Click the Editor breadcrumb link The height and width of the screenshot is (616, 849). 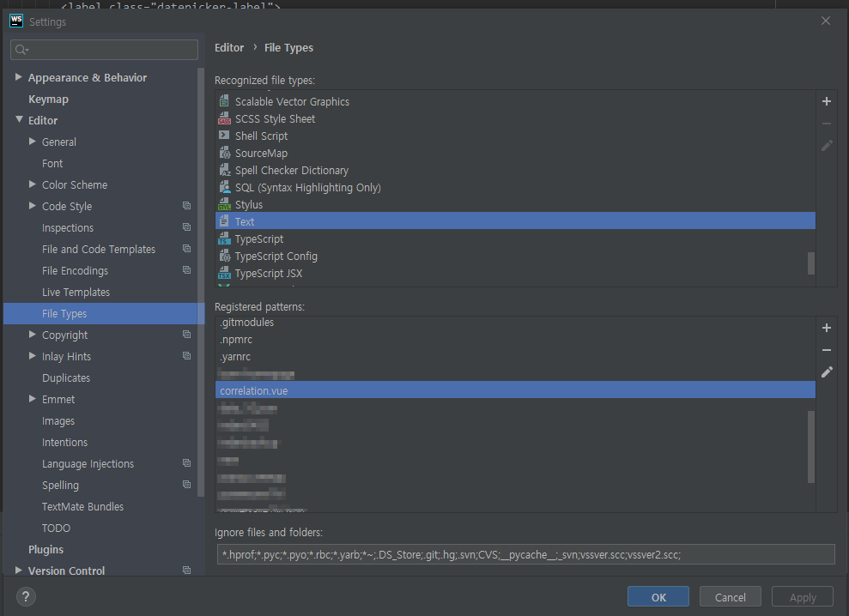(x=229, y=48)
